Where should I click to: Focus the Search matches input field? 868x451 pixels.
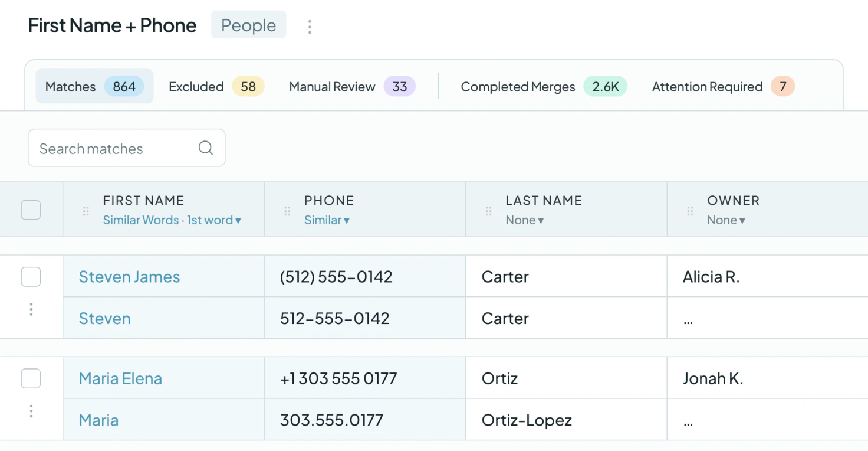[127, 148]
